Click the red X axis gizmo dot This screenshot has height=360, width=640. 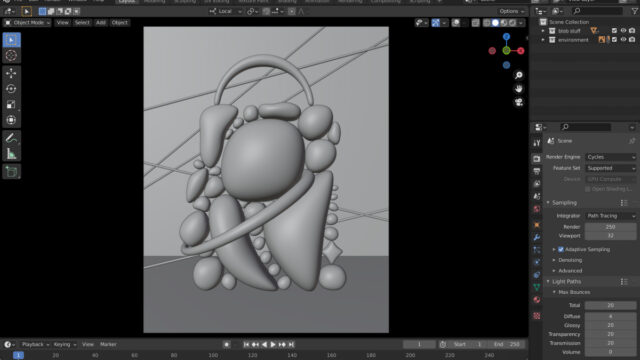[520, 51]
